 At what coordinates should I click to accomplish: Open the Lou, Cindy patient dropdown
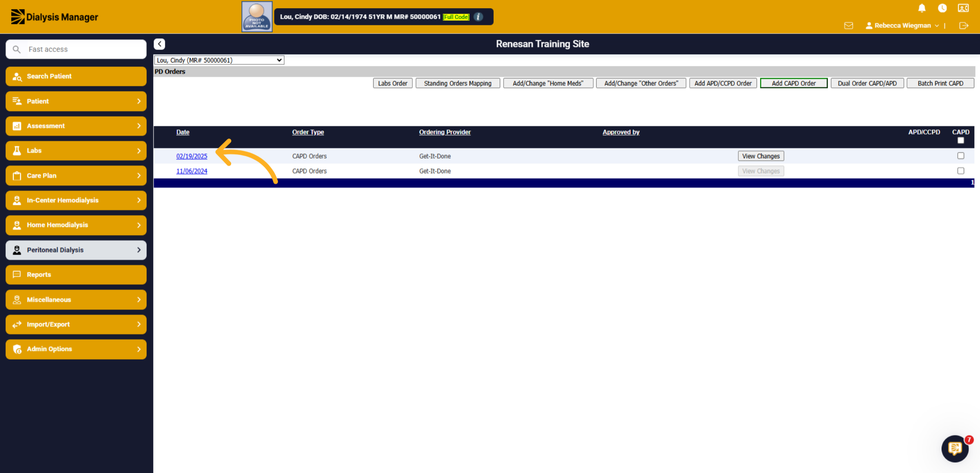pos(219,60)
